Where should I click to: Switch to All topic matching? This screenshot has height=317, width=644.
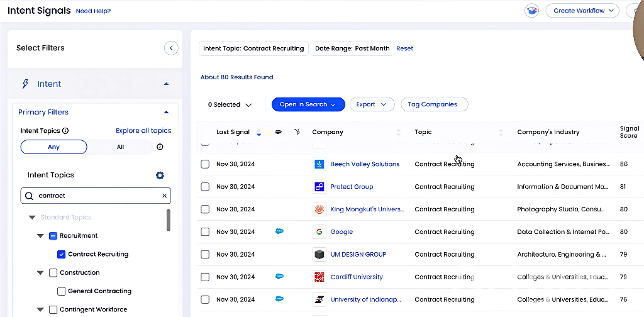[120, 147]
